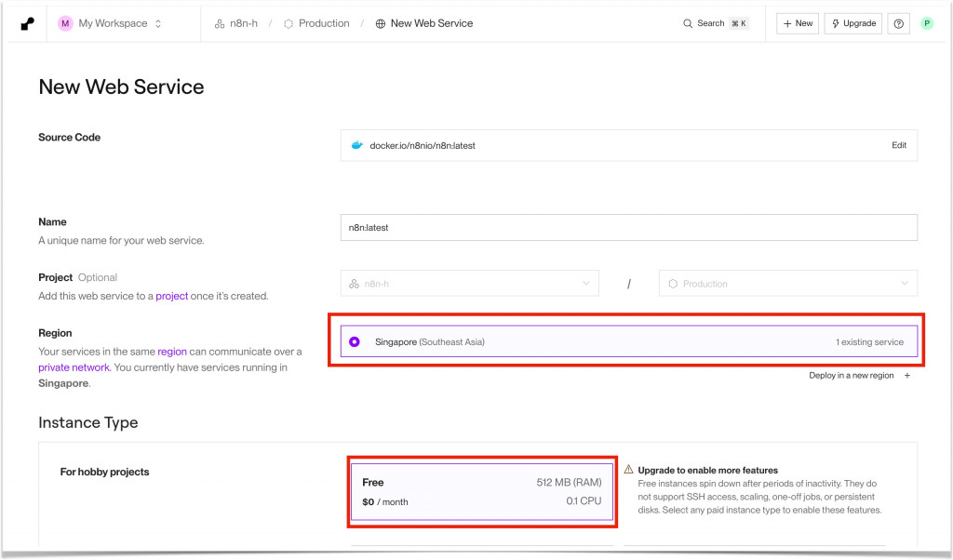Click the Docker whale icon
The image size is (953, 560).
pos(356,145)
